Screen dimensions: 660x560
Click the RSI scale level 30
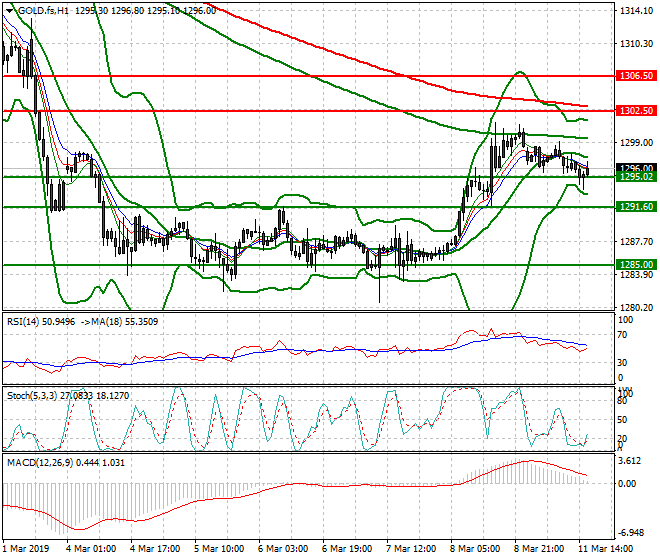tap(622, 363)
